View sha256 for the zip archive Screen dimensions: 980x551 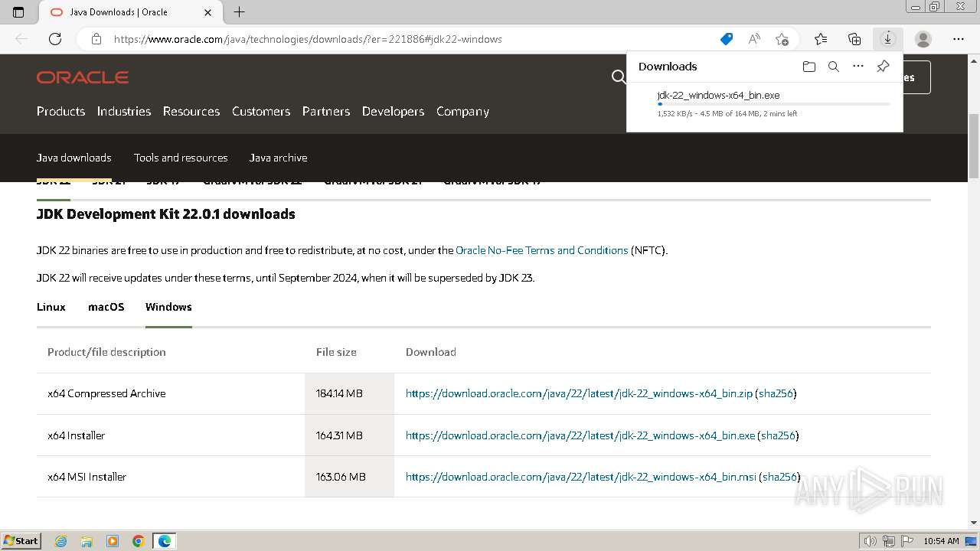[776, 393]
